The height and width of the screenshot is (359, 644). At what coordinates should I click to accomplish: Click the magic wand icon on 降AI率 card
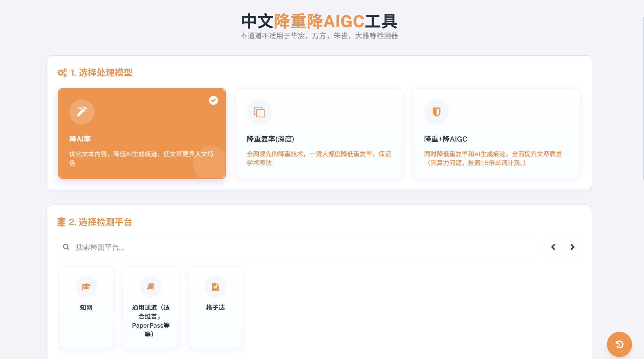(82, 112)
